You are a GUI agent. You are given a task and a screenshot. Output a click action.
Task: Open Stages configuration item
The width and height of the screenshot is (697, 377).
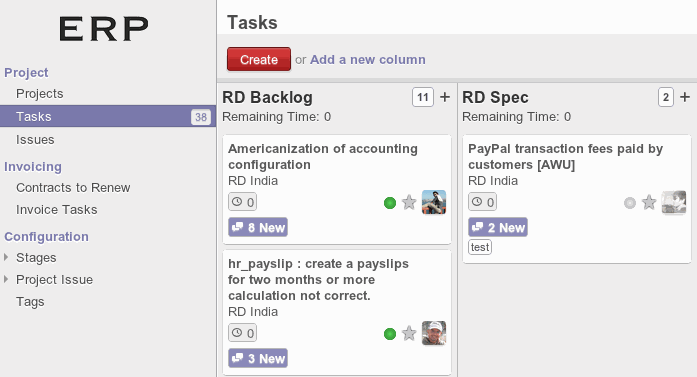pos(36,257)
